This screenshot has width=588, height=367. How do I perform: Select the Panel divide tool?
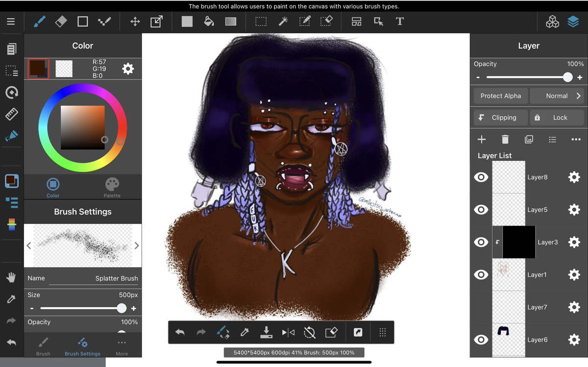tap(356, 22)
